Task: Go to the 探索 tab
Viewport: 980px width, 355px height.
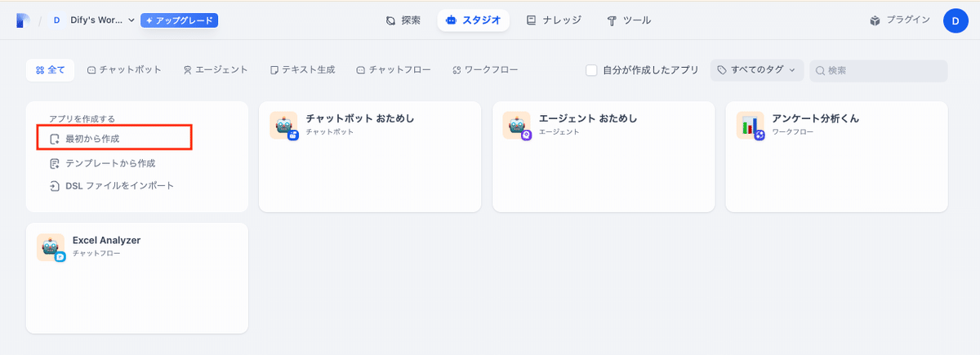Action: (x=403, y=20)
